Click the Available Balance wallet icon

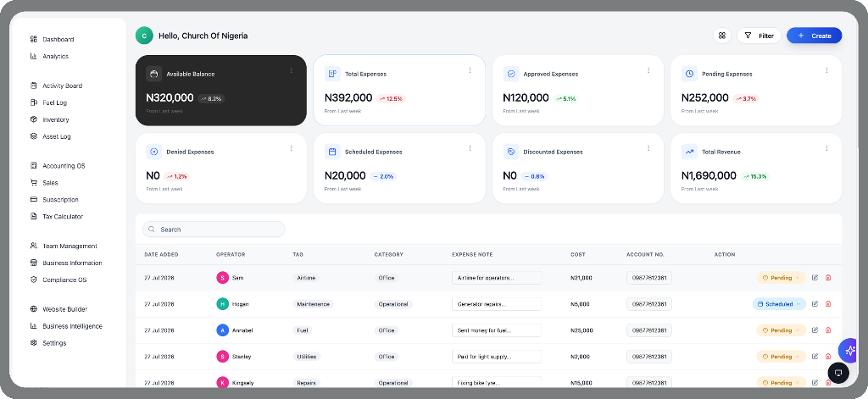tap(154, 74)
